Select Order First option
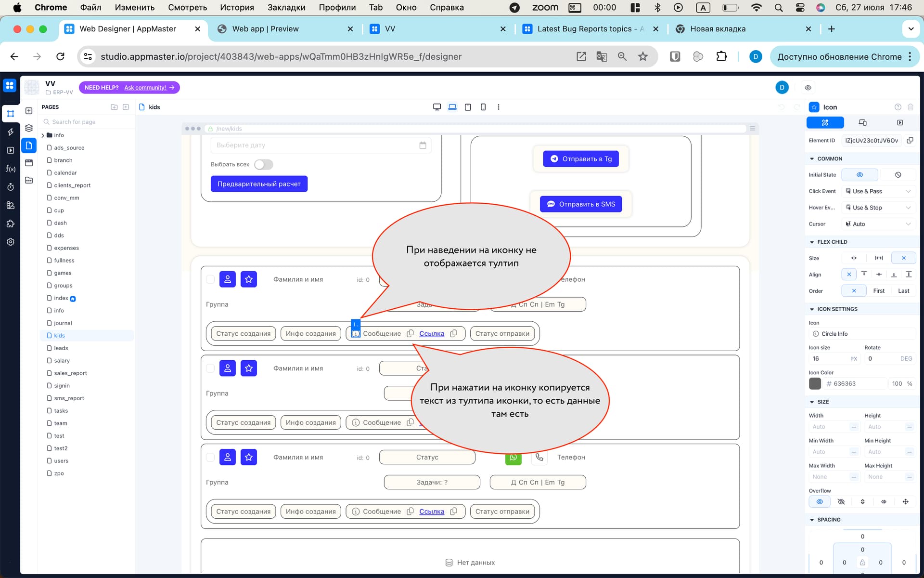Image resolution: width=924 pixels, height=578 pixels. [x=879, y=291]
